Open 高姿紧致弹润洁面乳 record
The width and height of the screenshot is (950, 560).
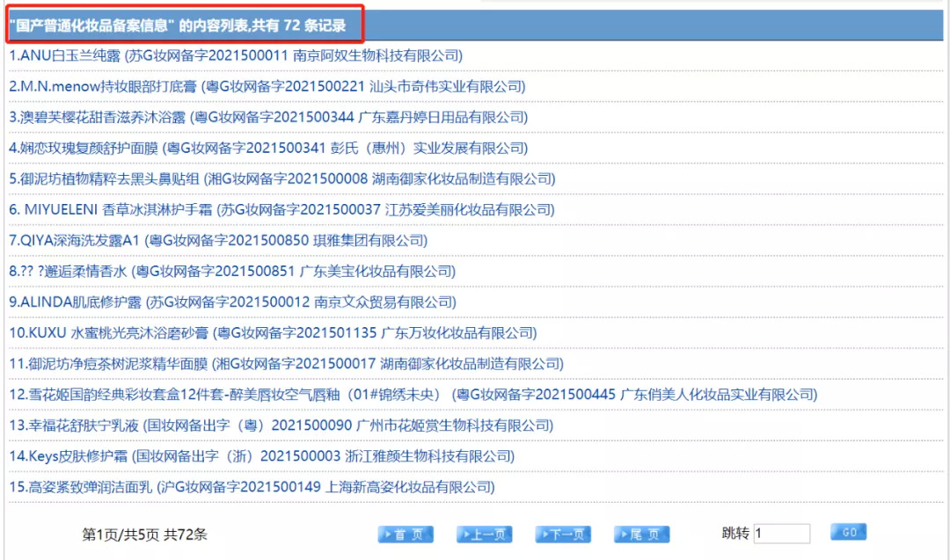coord(252,487)
